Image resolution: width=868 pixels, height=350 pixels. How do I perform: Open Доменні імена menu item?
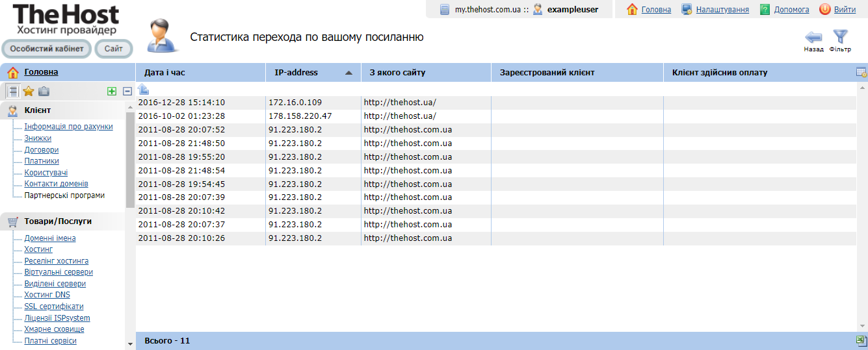pos(50,238)
